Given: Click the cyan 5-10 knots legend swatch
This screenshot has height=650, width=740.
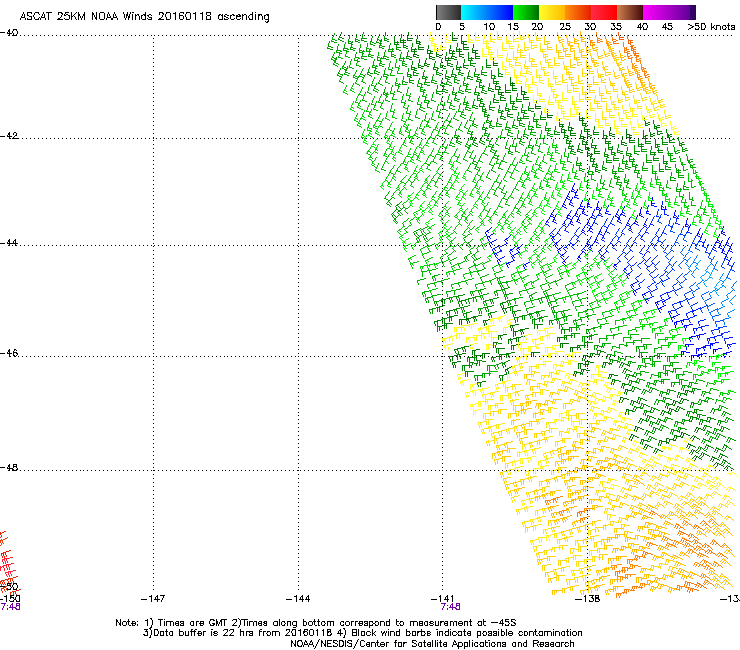Looking at the screenshot, I should click(474, 12).
